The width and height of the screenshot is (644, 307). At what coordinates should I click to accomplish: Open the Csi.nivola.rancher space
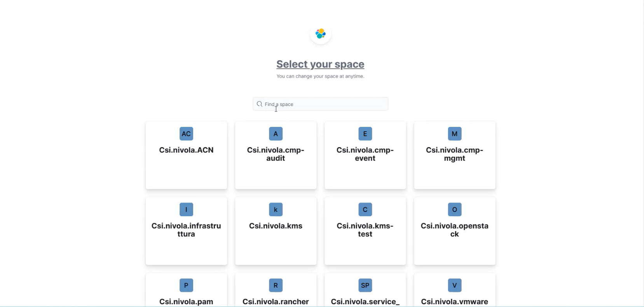click(276, 290)
